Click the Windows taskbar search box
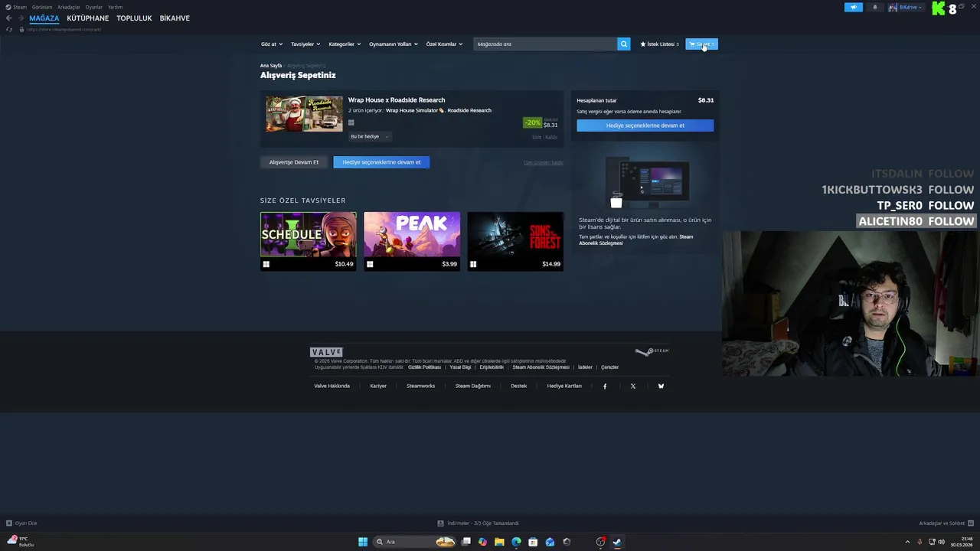This screenshot has height=551, width=980. pos(414,542)
